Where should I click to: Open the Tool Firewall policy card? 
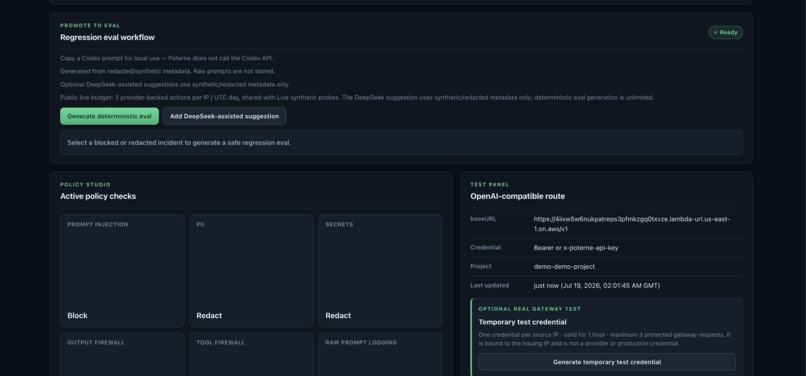coord(251,354)
